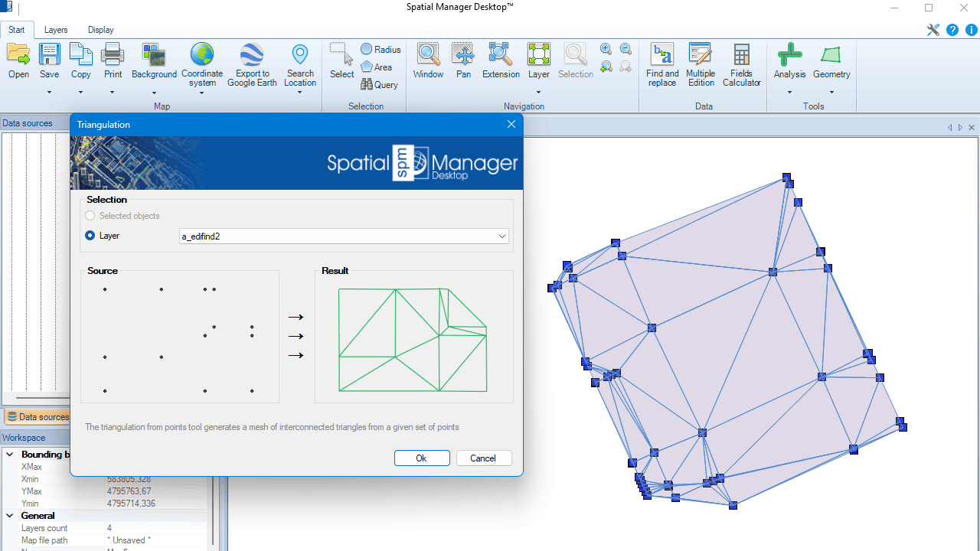Choose the Radius selection tool

pos(381,49)
